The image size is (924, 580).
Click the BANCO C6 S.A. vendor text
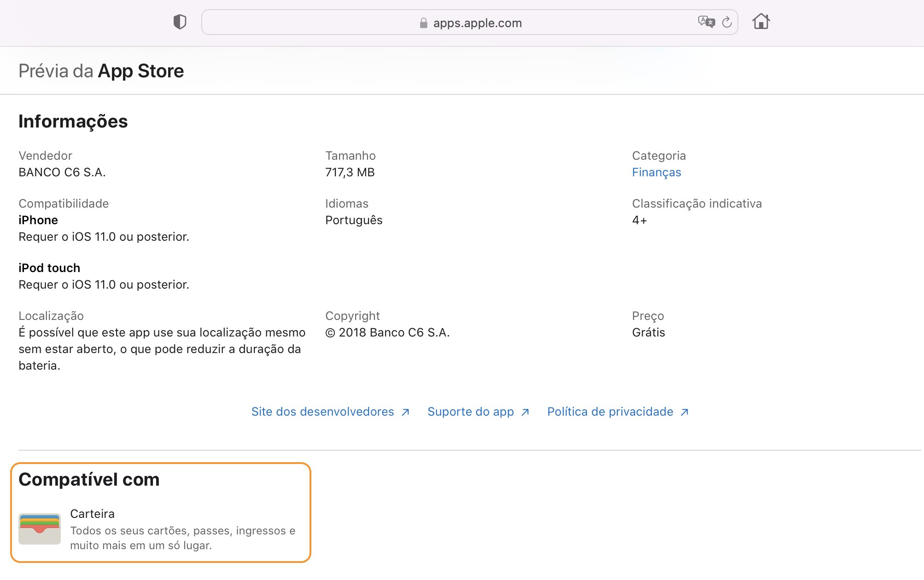(x=62, y=172)
